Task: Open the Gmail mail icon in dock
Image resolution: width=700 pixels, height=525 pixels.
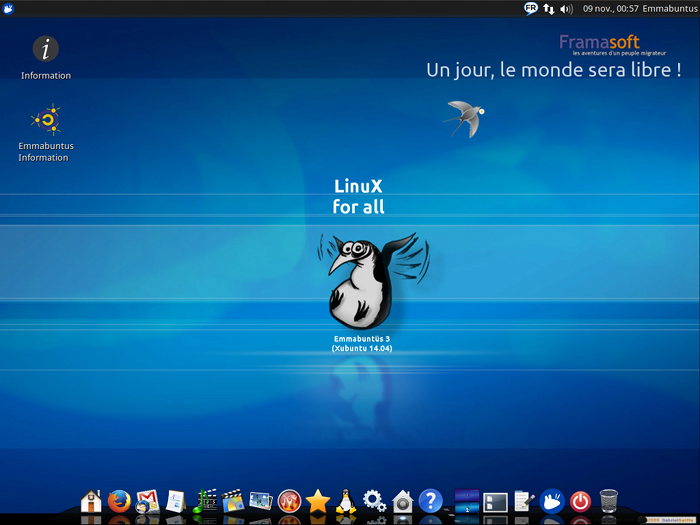Action: (x=148, y=501)
